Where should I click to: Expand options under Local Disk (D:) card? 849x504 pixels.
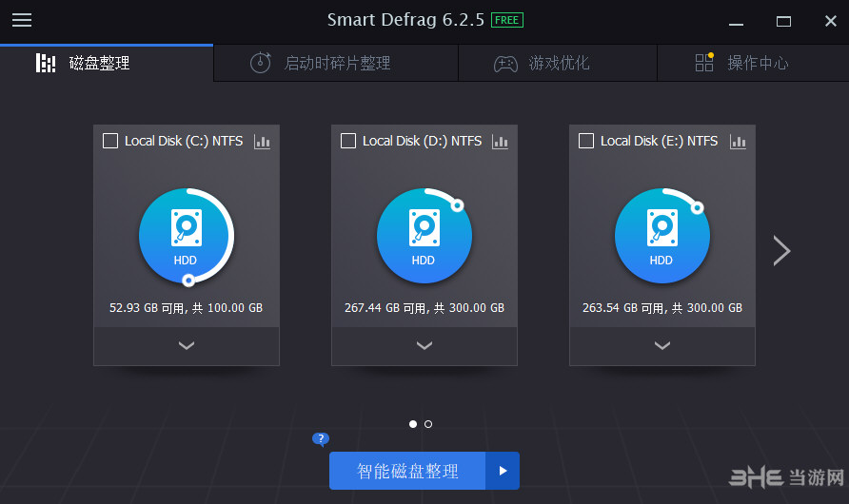(x=424, y=345)
